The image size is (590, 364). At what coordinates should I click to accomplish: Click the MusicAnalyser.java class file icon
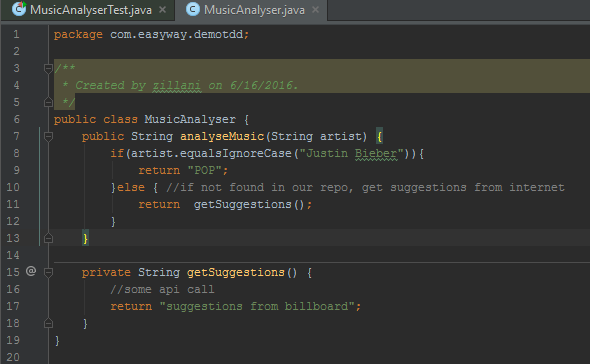tap(193, 9)
